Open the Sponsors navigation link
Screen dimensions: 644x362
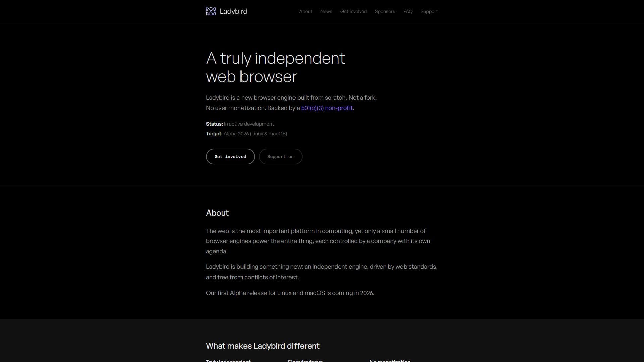(x=385, y=11)
